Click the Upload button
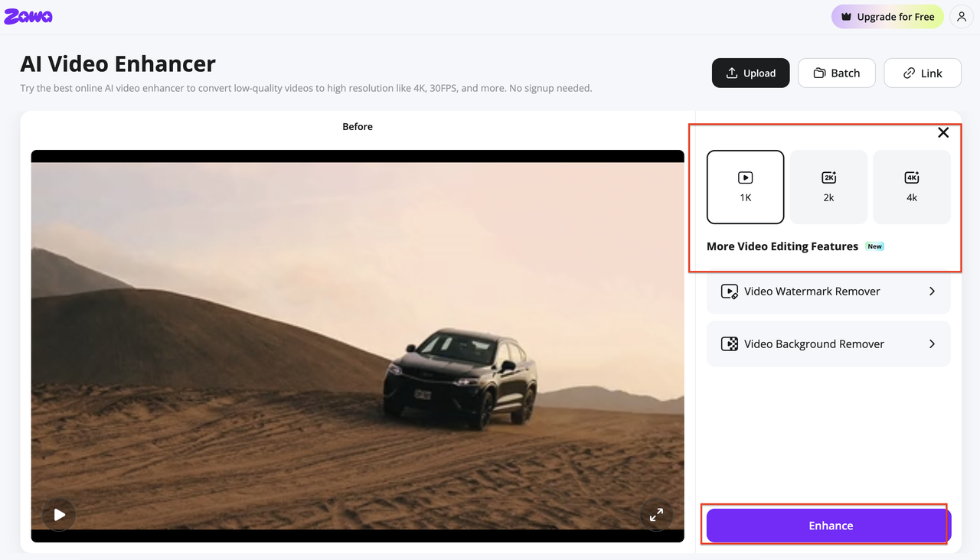The width and height of the screenshot is (980, 560). (x=750, y=73)
